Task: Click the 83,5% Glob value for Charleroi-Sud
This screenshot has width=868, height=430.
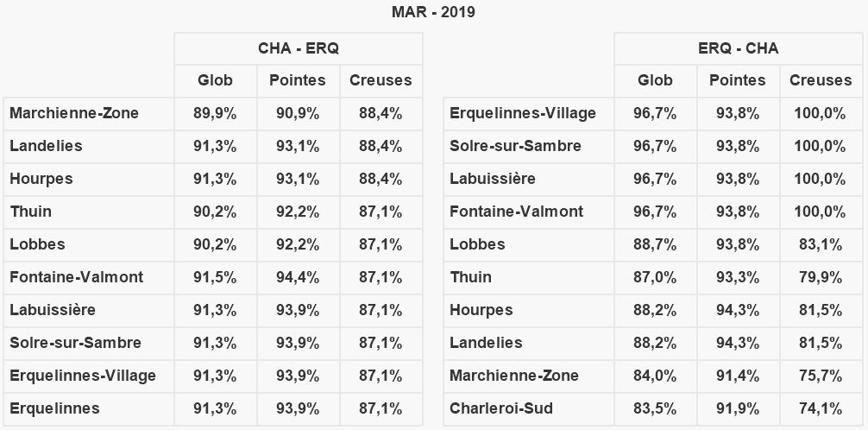Action: 655,408
